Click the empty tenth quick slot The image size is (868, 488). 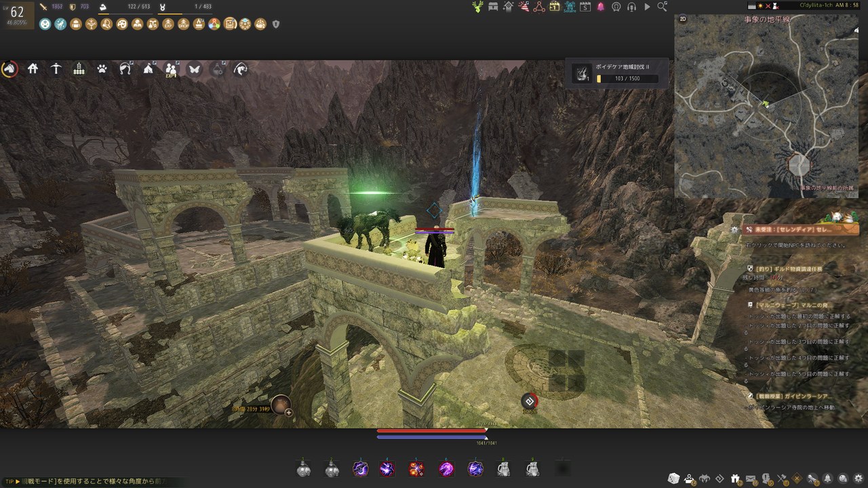point(562,468)
